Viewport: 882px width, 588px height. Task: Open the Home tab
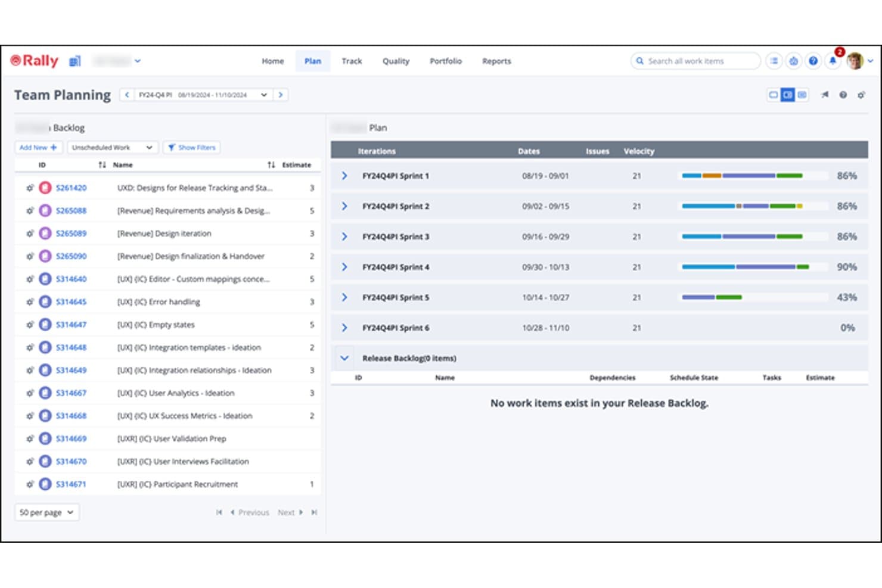(273, 61)
